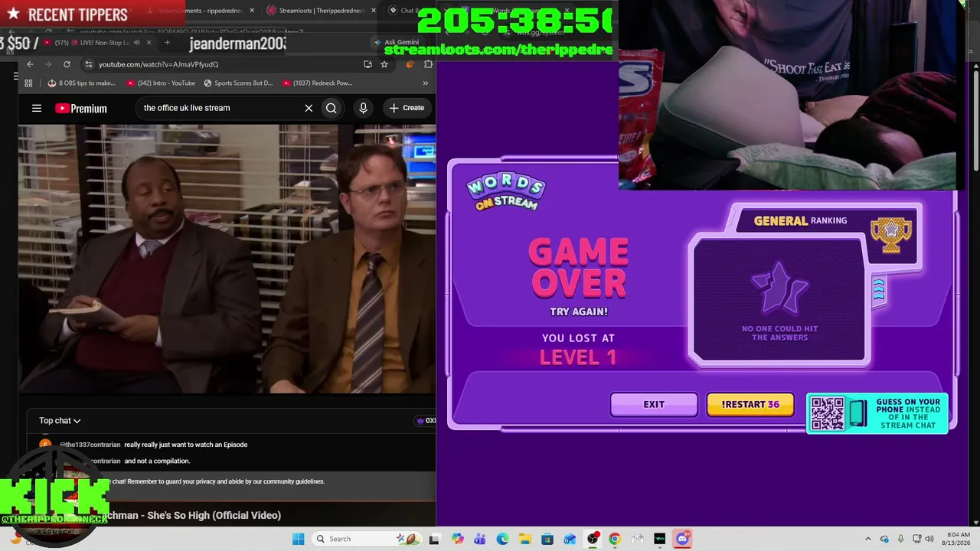Open the '8 OBS tips to make...' bookmark
This screenshot has height=551, width=980.
point(81,83)
